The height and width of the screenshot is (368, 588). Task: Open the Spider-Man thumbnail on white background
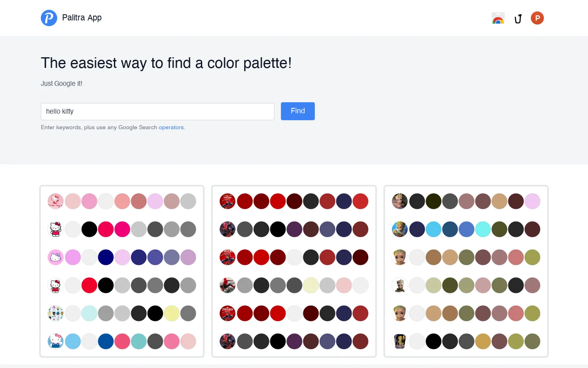(227, 285)
